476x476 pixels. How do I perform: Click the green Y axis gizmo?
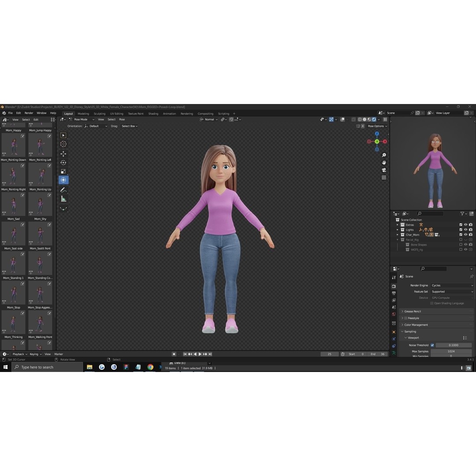pyautogui.click(x=377, y=141)
